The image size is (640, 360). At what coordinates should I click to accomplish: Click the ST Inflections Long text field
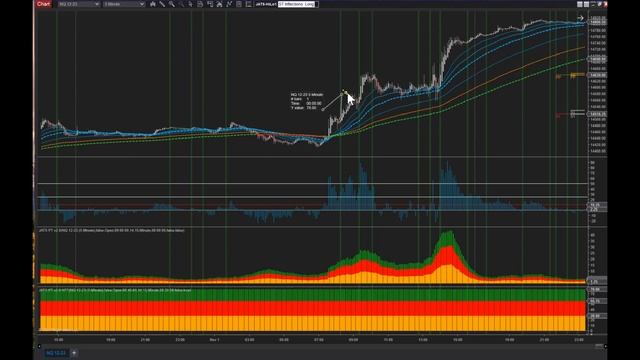(x=297, y=4)
